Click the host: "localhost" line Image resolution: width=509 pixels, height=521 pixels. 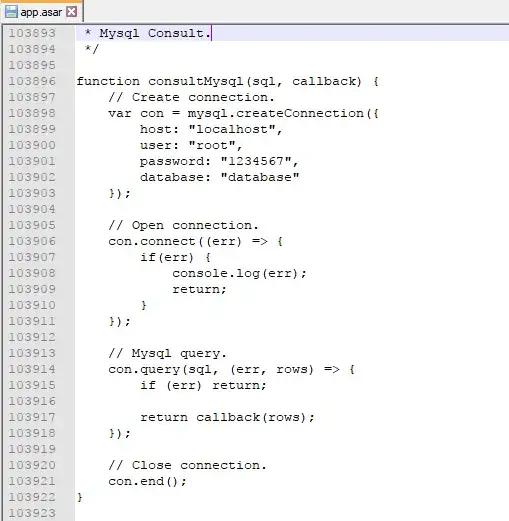pos(211,129)
